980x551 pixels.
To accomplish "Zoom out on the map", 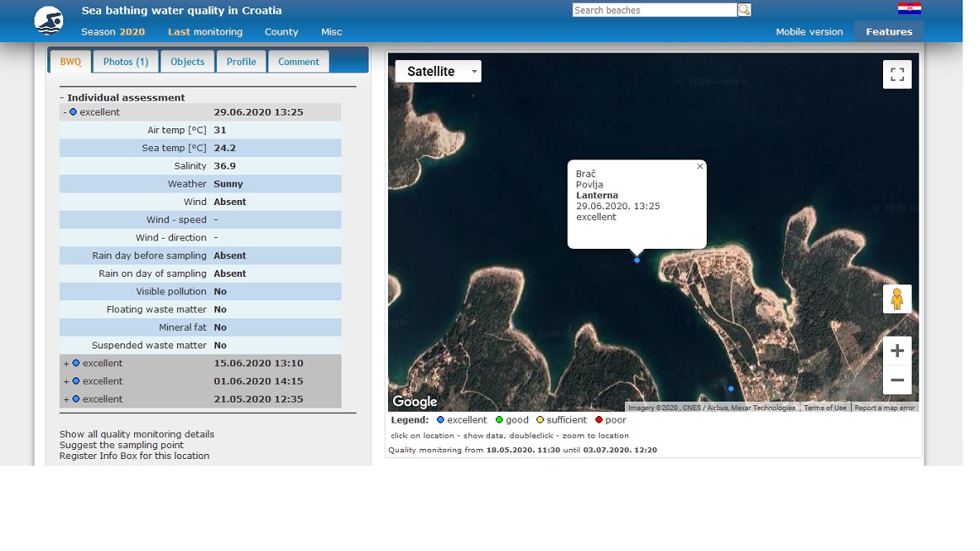I will tap(897, 381).
